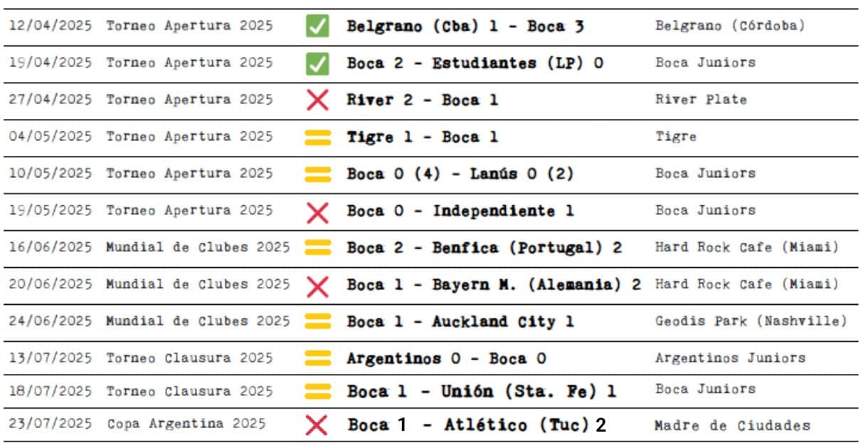Click red cross next to Boca 0 - Independiente 1
The height and width of the screenshot is (448, 868).
(x=317, y=212)
